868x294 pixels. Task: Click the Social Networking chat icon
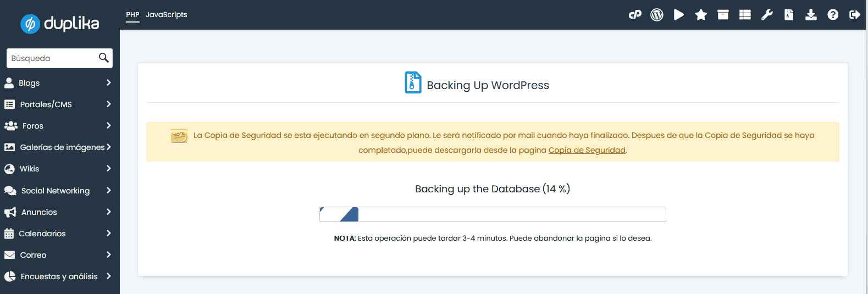tap(10, 191)
